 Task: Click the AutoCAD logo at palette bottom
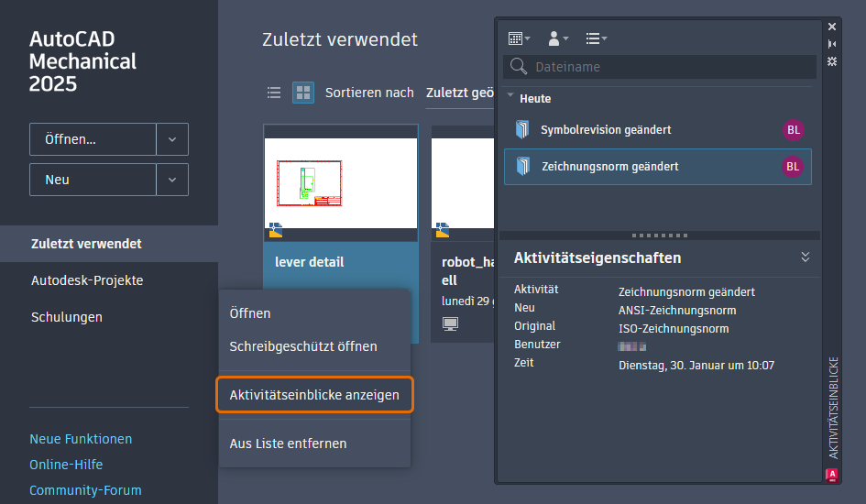(832, 475)
